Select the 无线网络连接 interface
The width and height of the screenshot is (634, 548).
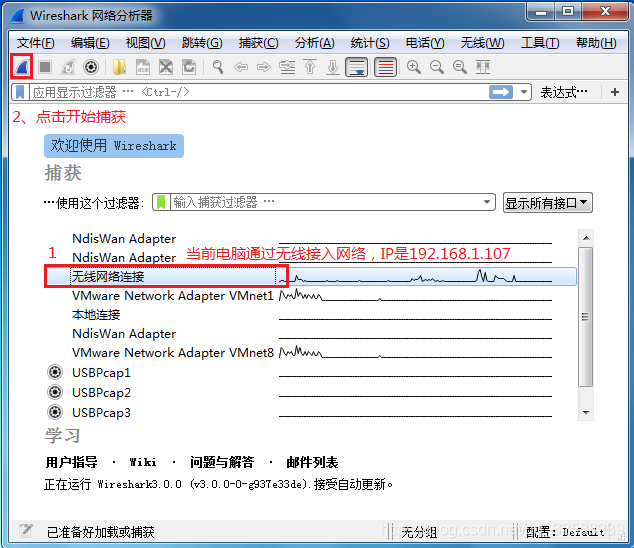(x=311, y=277)
